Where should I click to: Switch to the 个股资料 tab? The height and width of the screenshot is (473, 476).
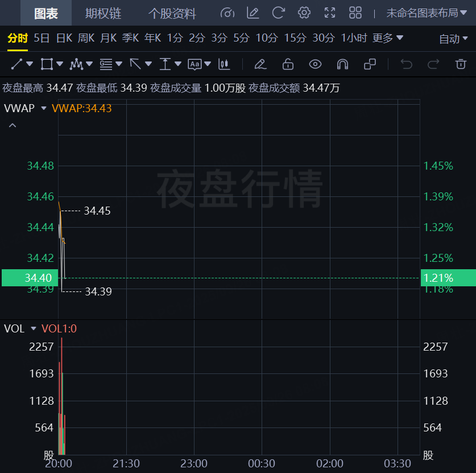point(172,13)
